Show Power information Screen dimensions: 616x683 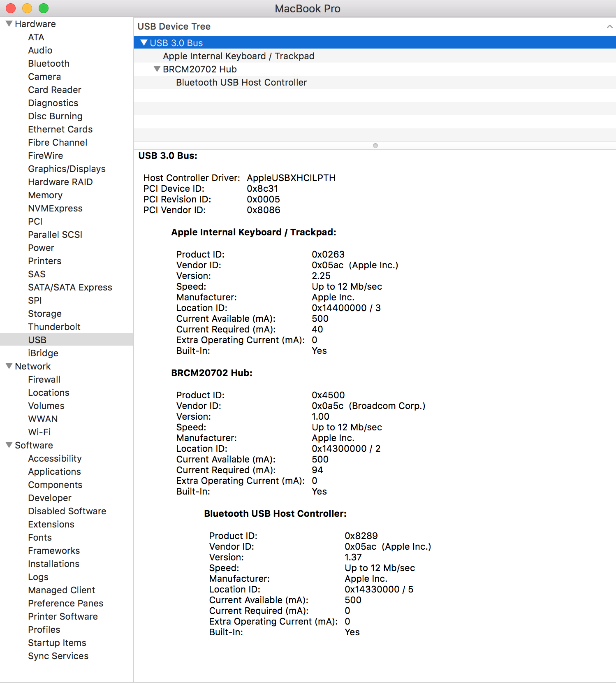point(41,248)
